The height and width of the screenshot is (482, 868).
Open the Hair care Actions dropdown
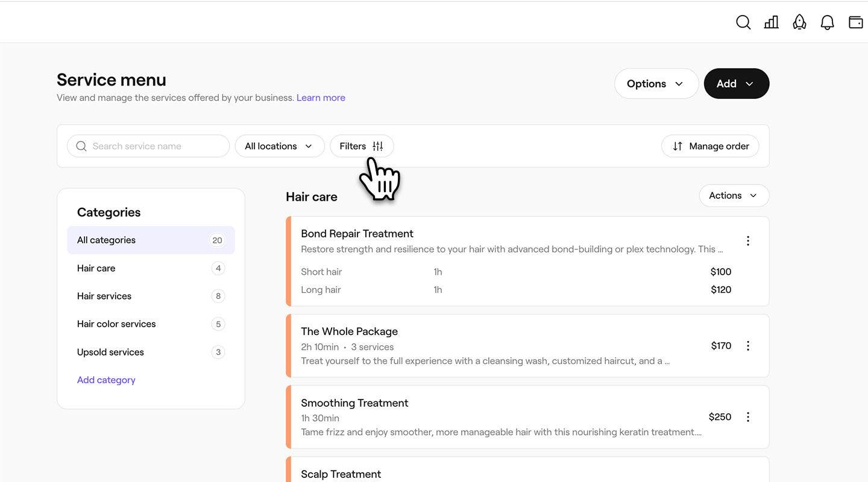734,196
